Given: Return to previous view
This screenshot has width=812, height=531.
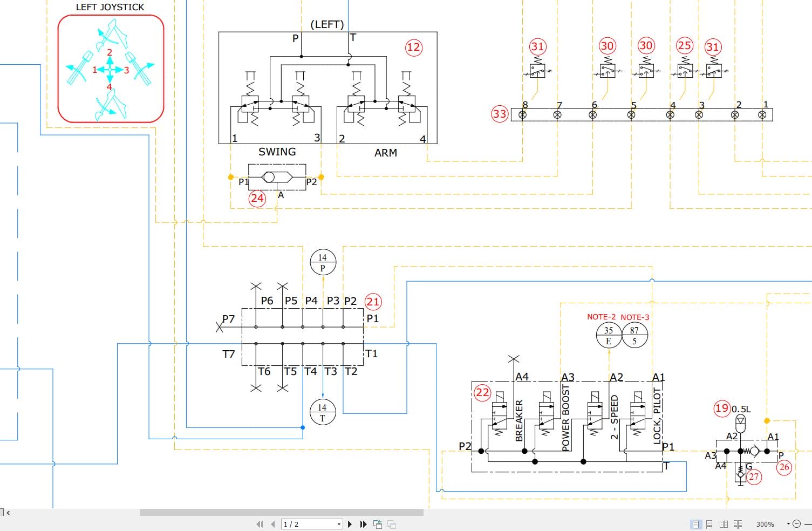Looking at the screenshot, I should (x=378, y=523).
